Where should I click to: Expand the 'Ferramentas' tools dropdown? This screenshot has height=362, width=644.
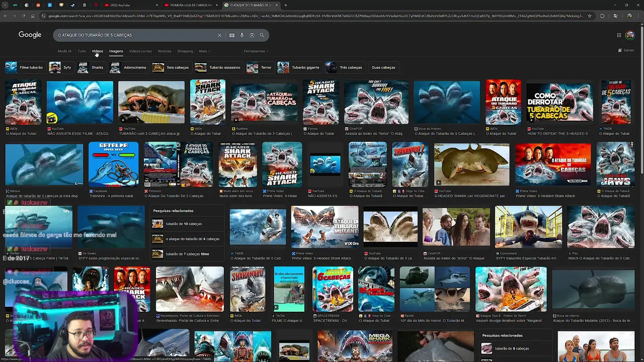(x=256, y=51)
